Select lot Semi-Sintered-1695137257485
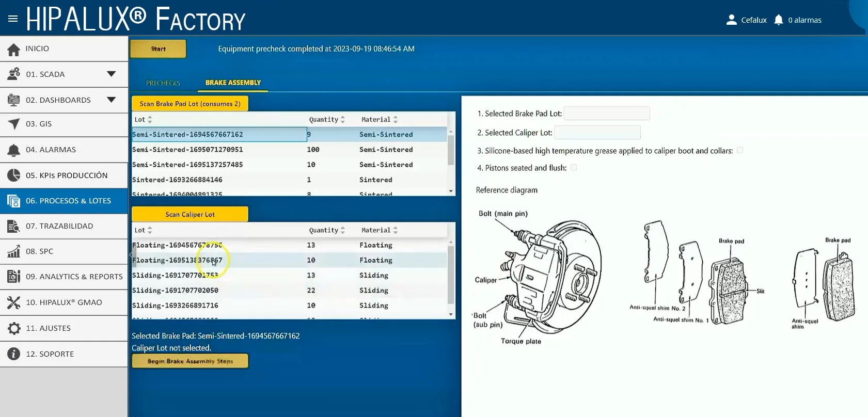This screenshot has width=868, height=417. point(289,165)
